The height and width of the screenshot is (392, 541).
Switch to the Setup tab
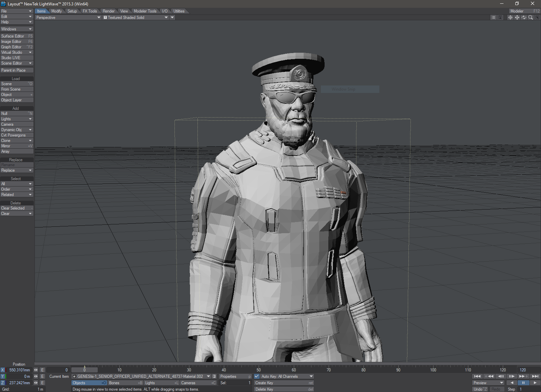point(72,11)
